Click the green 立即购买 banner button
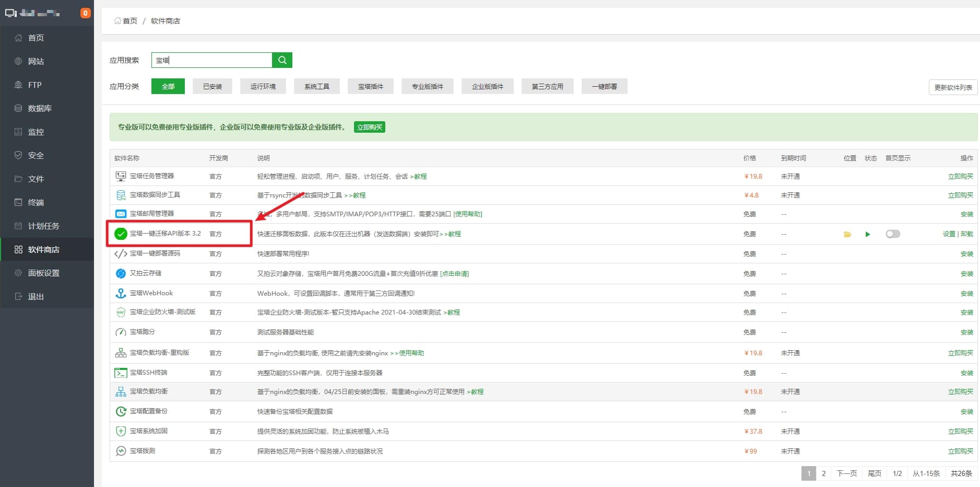 (370, 127)
